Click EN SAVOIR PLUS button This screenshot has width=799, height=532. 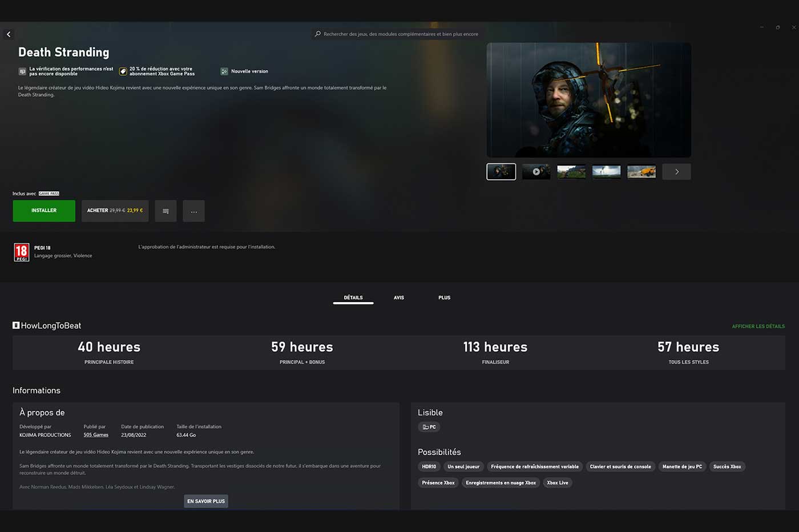(x=206, y=501)
